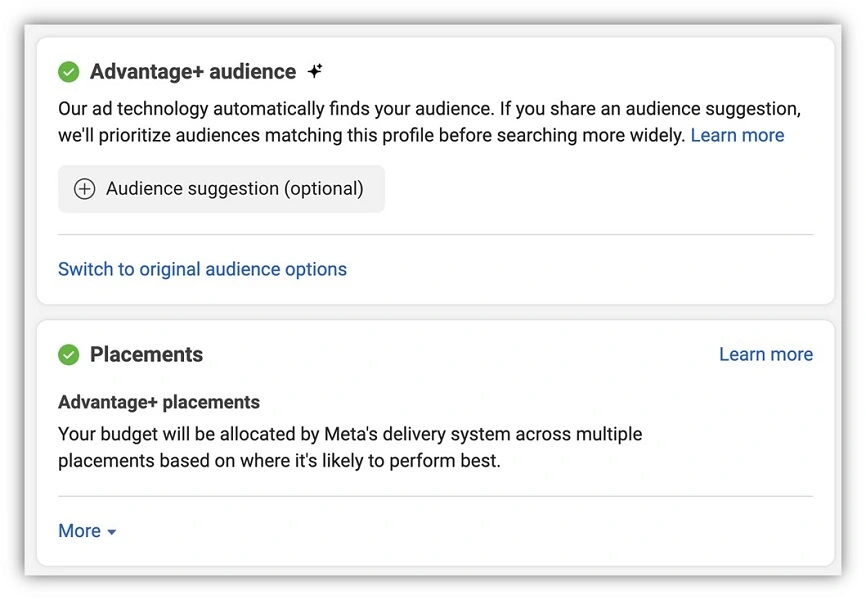Click the Advantage+ placements subheading

[159, 402]
